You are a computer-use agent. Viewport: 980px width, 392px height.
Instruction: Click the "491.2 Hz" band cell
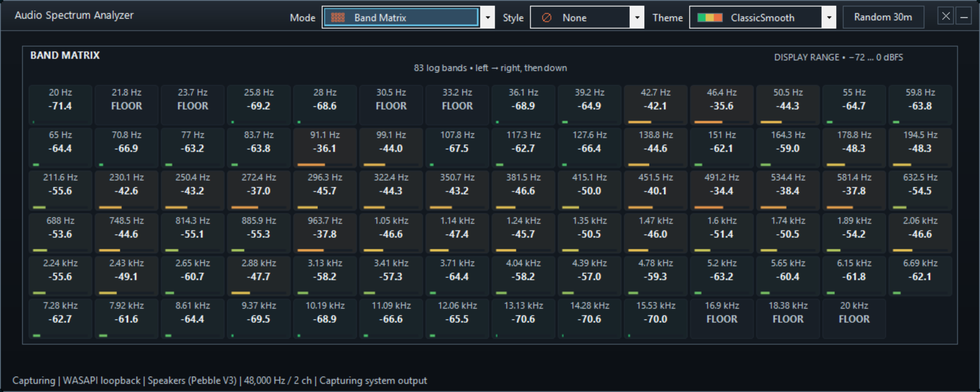pyautogui.click(x=722, y=190)
